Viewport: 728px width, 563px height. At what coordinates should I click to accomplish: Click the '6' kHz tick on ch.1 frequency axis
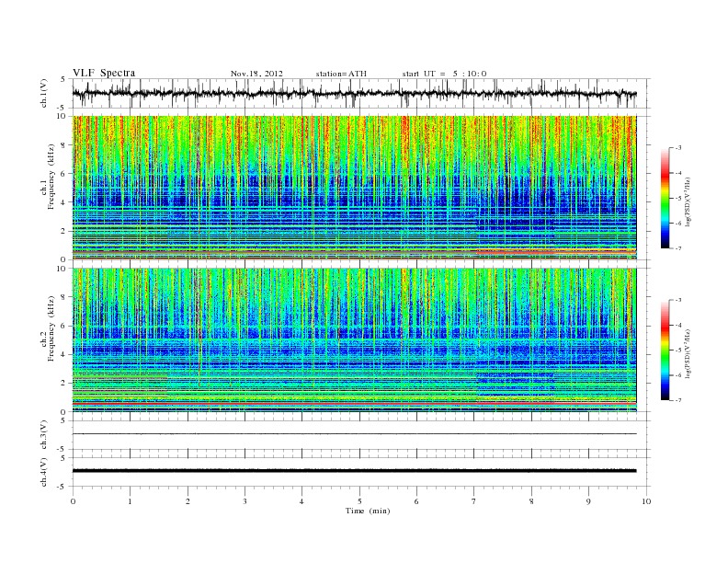coord(63,174)
